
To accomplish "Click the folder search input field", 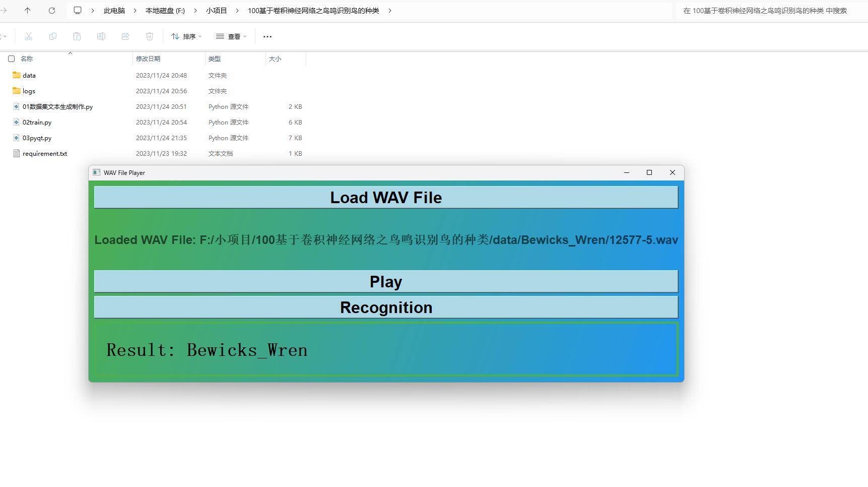I will (x=772, y=10).
